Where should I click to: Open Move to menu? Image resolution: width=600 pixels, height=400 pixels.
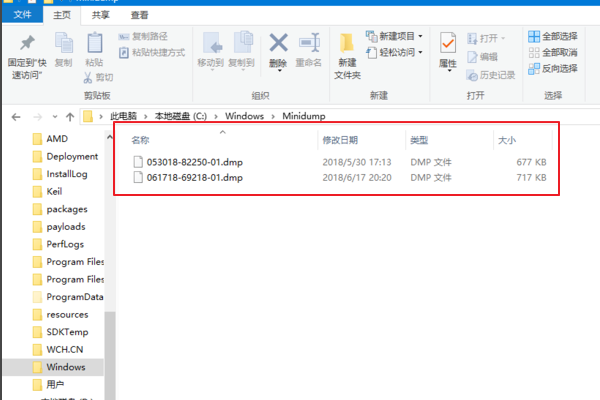210,51
